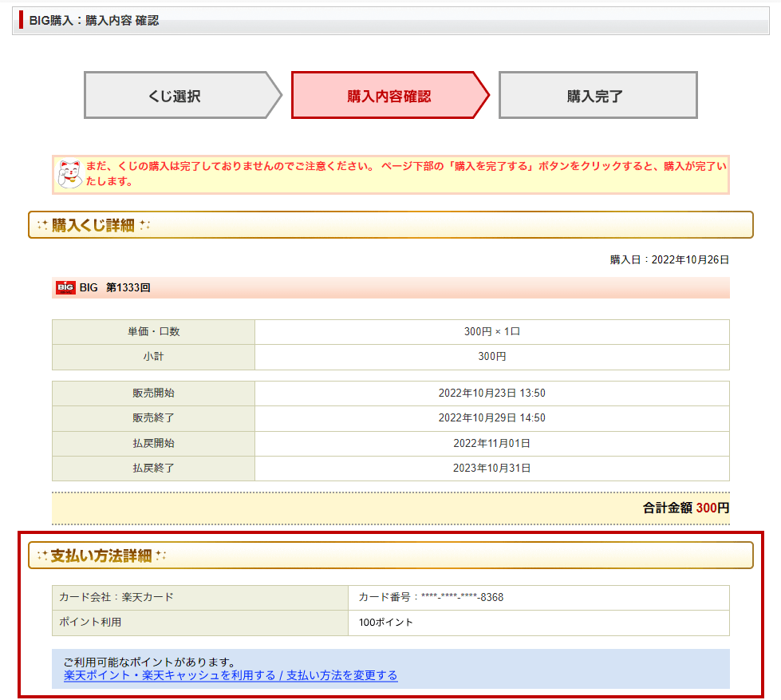
Task: Click the maneki-neko cat icon in warning
Action: pyautogui.click(x=70, y=172)
